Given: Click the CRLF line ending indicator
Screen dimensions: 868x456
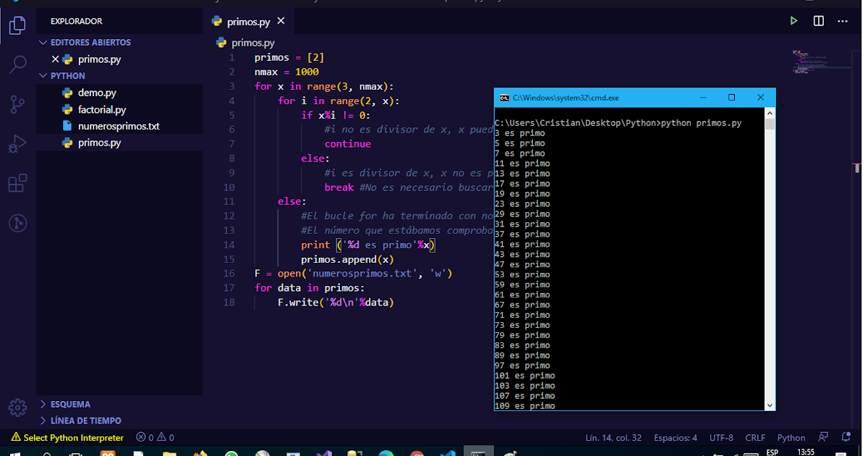Looking at the screenshot, I should tap(755, 437).
